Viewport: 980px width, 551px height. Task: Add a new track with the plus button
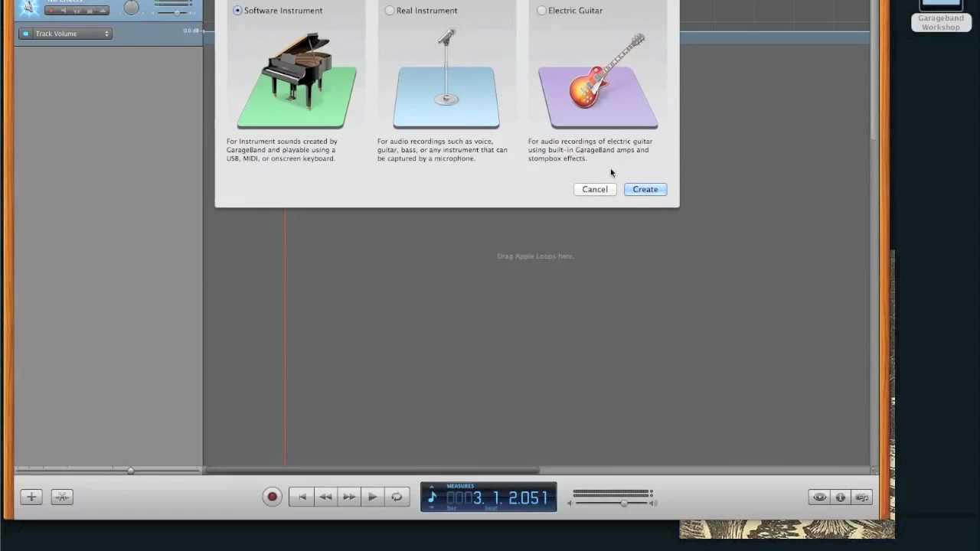point(31,497)
